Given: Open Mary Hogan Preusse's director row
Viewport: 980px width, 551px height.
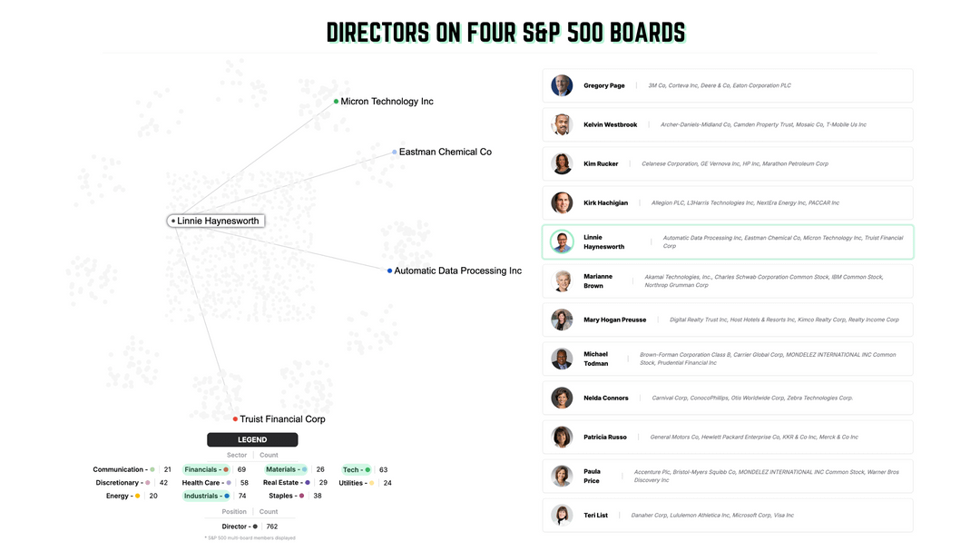Looking at the screenshot, I should click(x=727, y=320).
